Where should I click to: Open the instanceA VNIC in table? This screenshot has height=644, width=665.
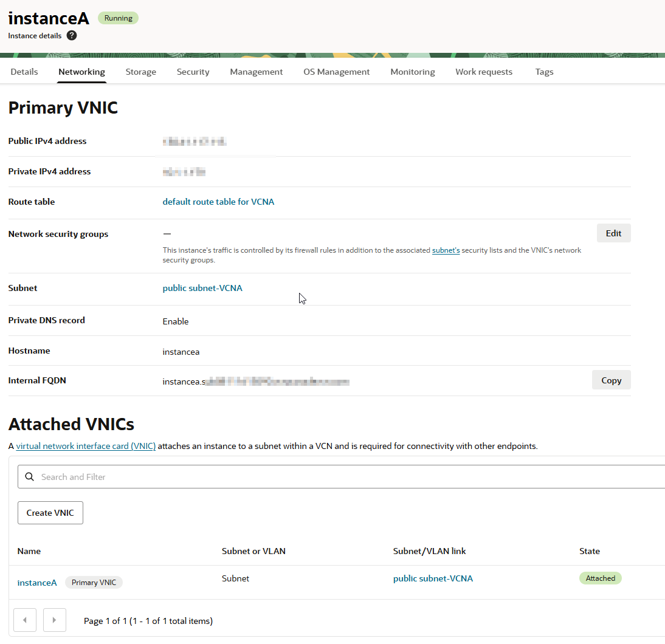tap(37, 583)
